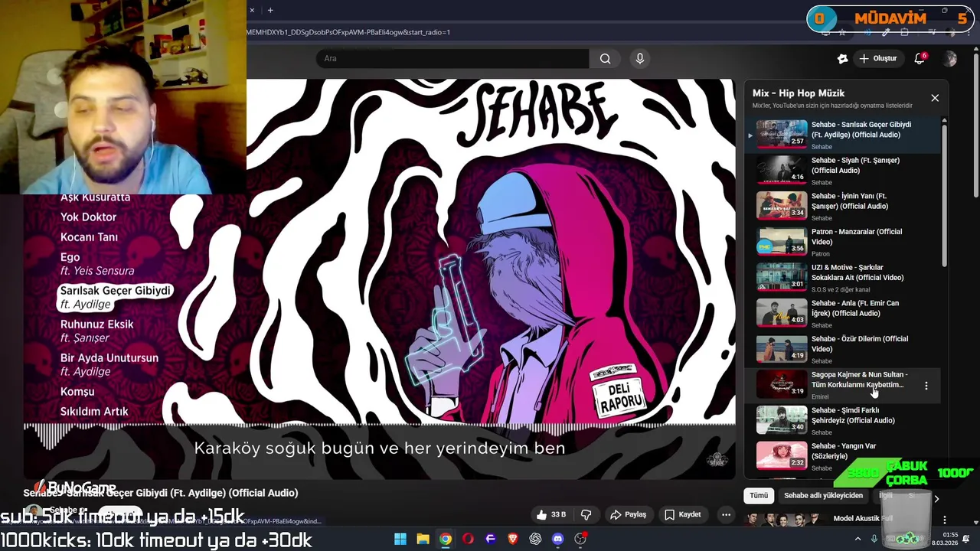Click the Sarılsak Geçer Gibiydi video title
Screen dimensions: 980x551
[x=160, y=493]
